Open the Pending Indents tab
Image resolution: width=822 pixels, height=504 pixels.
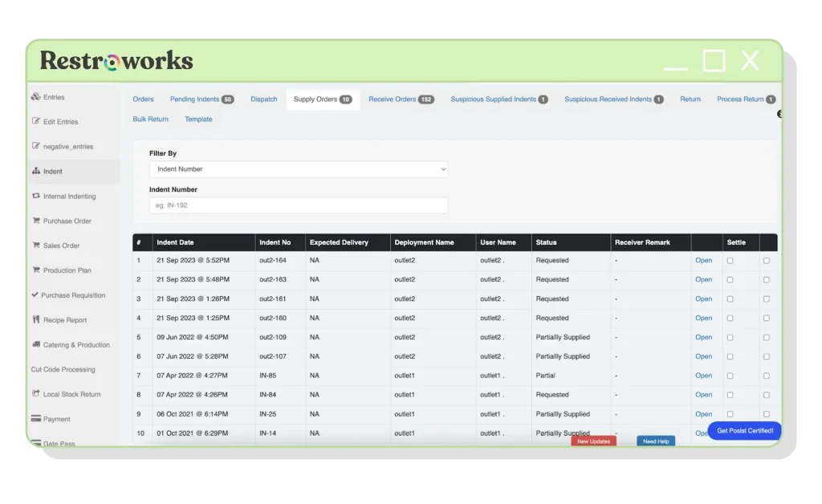pyautogui.click(x=196, y=99)
